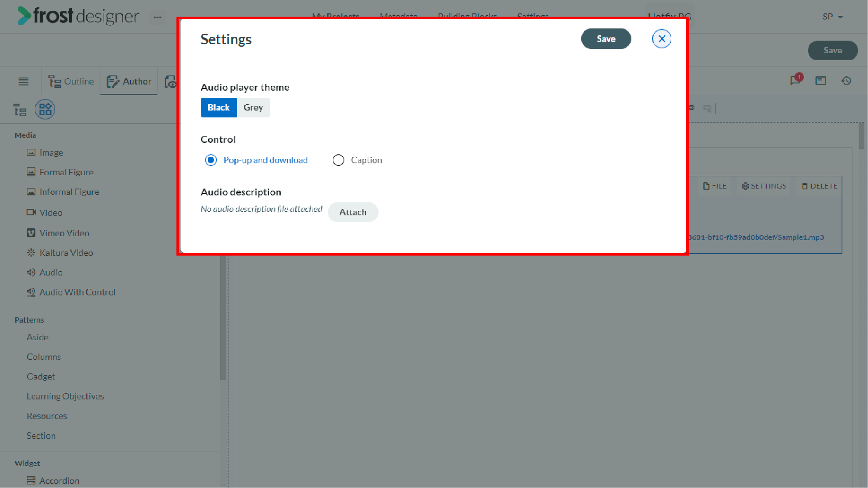This screenshot has width=868, height=488.
Task: Close the Settings dialog
Action: (x=661, y=39)
